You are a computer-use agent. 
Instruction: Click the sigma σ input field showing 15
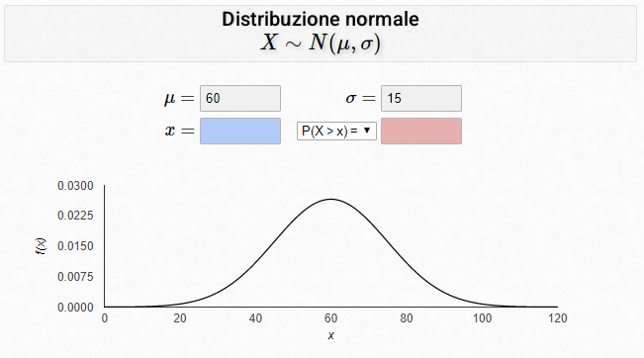pos(421,98)
